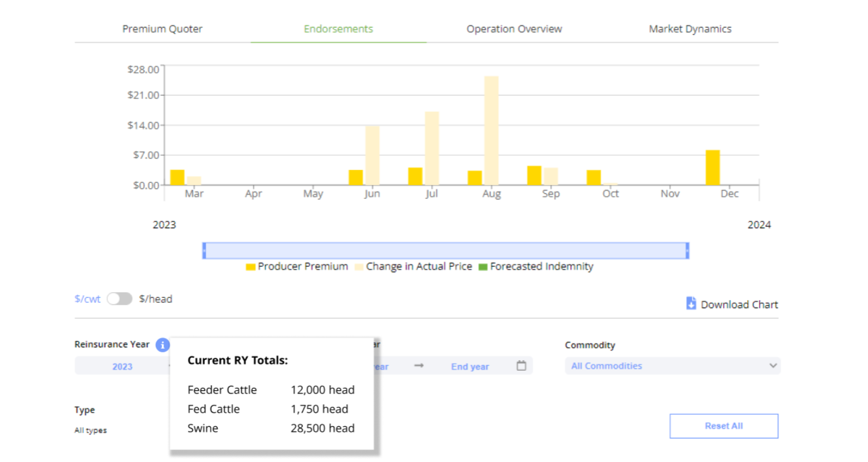
Task: Click the Commodity field label
Action: tap(590, 345)
